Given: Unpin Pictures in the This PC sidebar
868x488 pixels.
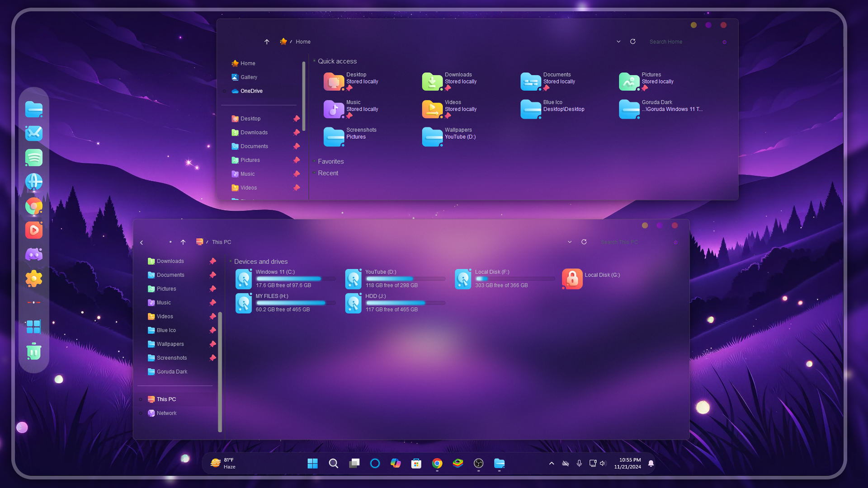Looking at the screenshot, I should tap(213, 289).
